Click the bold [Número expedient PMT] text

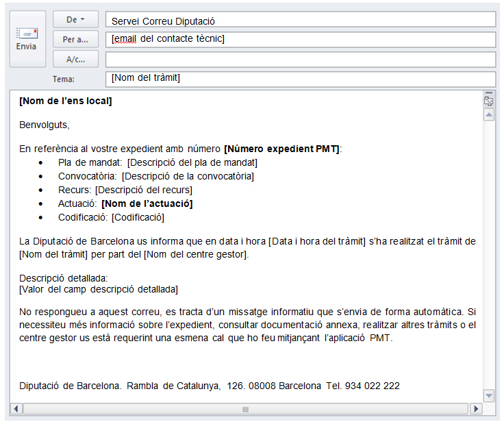(281, 149)
